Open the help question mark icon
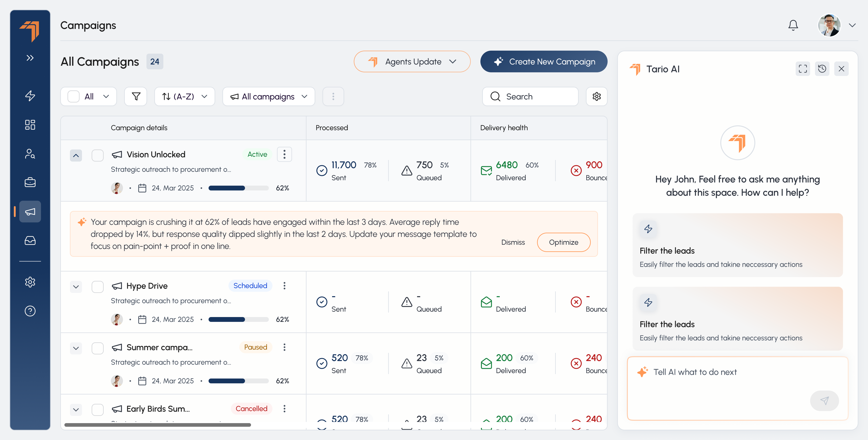868x440 pixels. (x=30, y=311)
